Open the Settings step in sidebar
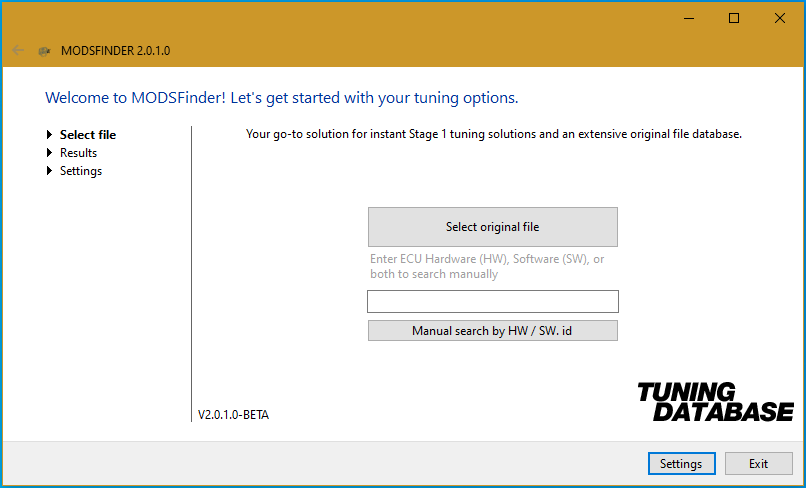 tap(81, 171)
